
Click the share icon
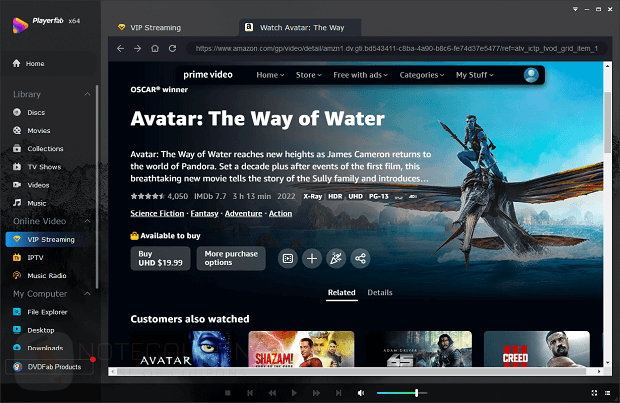(x=360, y=259)
